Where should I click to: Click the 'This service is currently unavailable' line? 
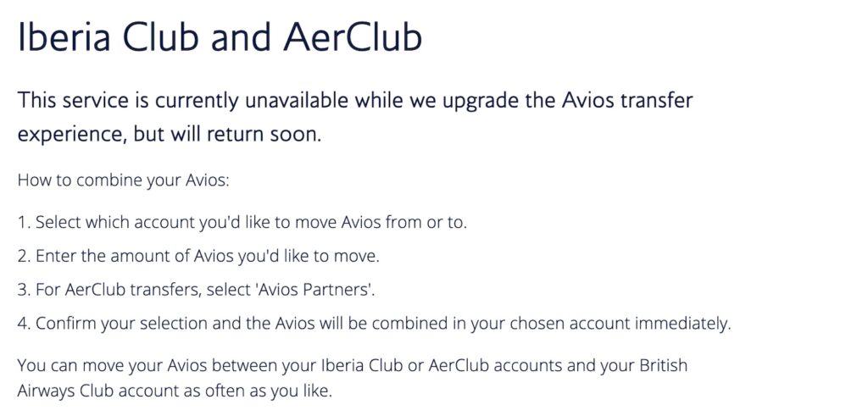[x=355, y=101]
